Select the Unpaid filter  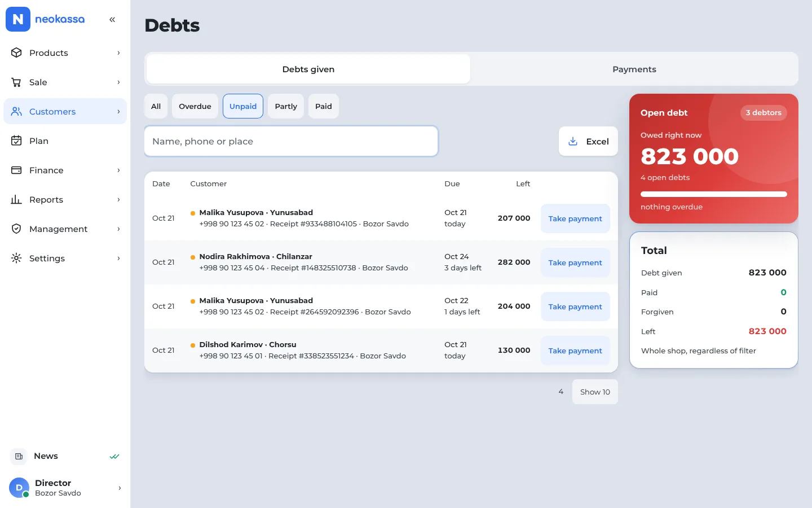(x=243, y=106)
